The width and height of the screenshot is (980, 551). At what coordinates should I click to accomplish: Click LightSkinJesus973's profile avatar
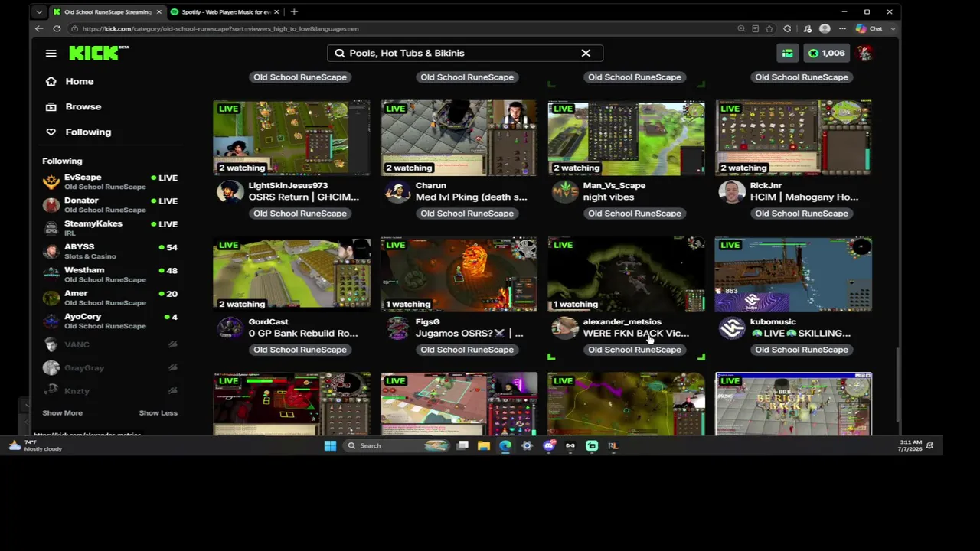tap(230, 191)
